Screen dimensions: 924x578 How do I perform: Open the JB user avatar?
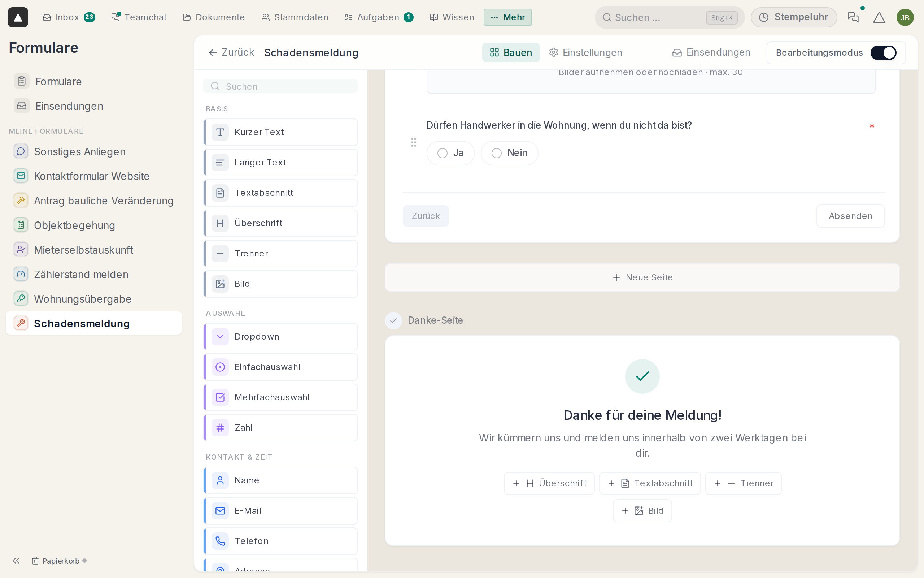coord(905,17)
